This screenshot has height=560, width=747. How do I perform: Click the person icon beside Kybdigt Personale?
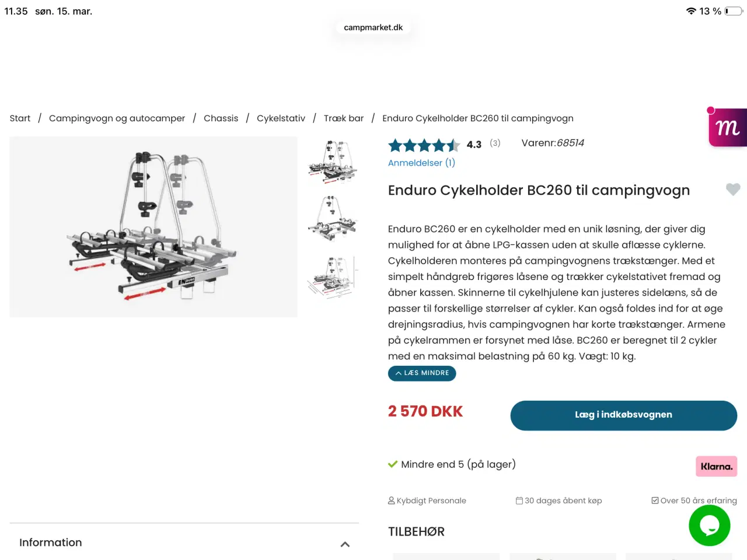(x=390, y=500)
